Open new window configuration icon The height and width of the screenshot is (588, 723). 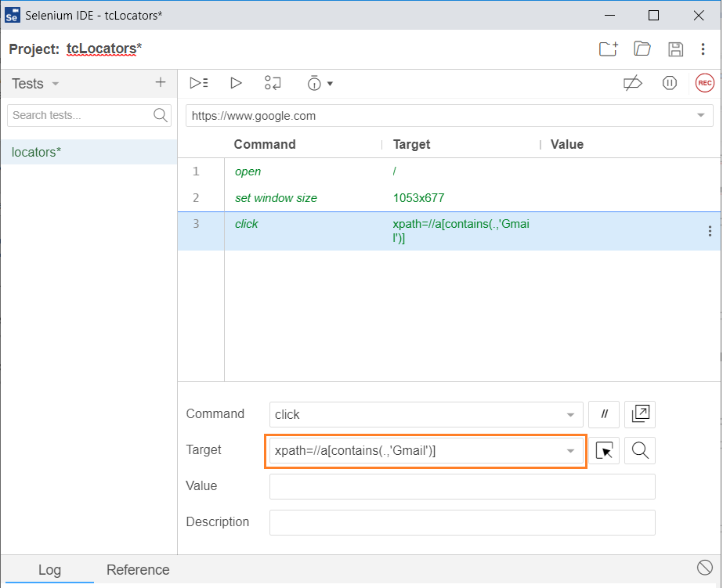tap(640, 414)
